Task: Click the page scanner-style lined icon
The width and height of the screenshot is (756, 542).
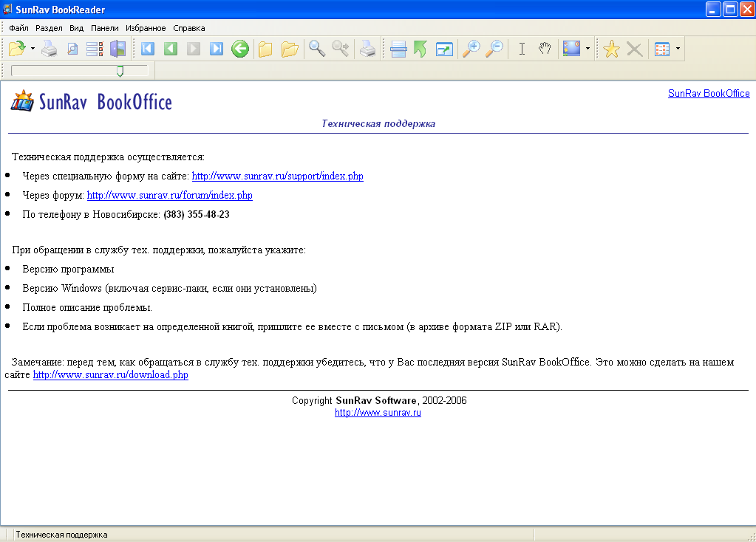Action: (x=398, y=49)
